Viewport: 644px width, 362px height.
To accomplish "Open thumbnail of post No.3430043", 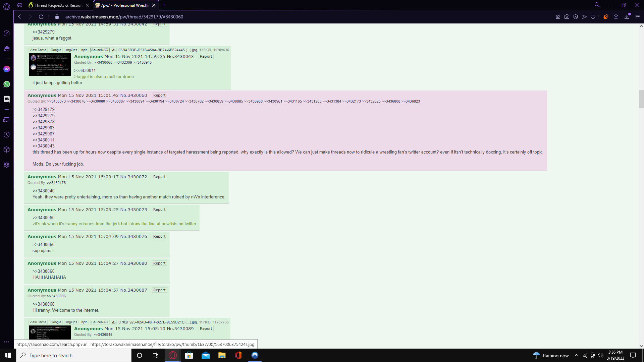I will [x=50, y=64].
